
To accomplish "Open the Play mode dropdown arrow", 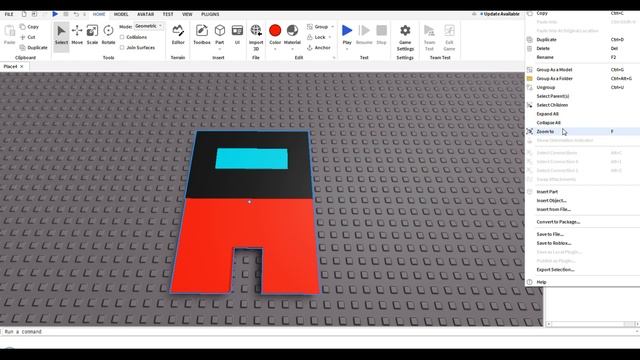I will point(347,49).
